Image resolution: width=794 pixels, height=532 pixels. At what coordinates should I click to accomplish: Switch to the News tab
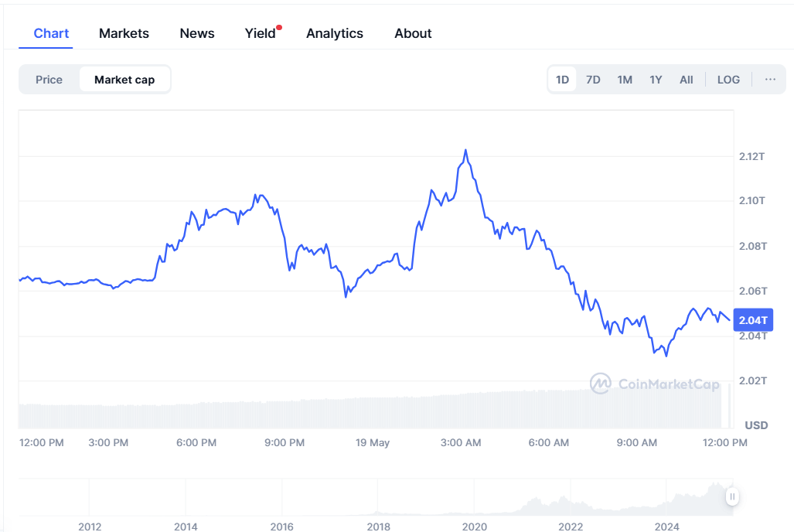[197, 33]
